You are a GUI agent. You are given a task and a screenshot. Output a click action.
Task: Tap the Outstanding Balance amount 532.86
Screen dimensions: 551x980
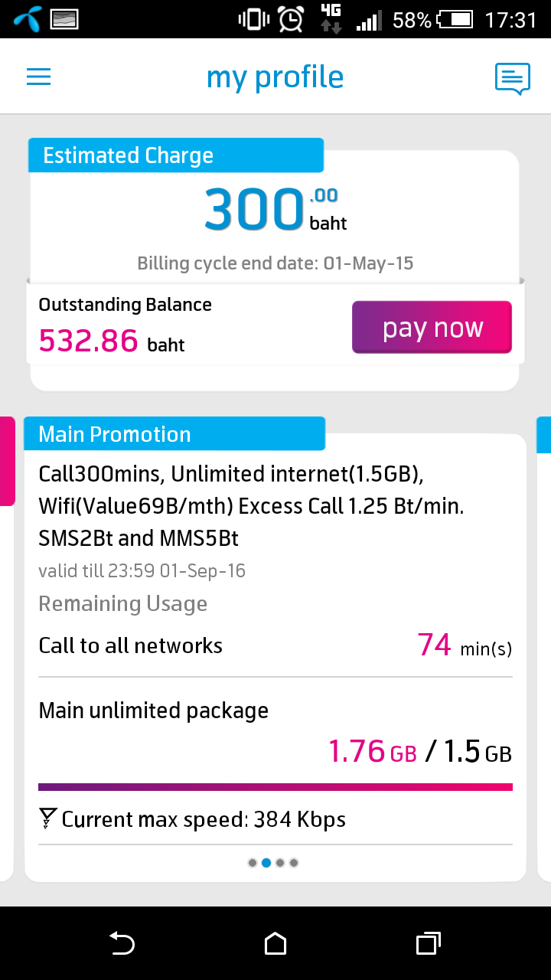(x=89, y=341)
